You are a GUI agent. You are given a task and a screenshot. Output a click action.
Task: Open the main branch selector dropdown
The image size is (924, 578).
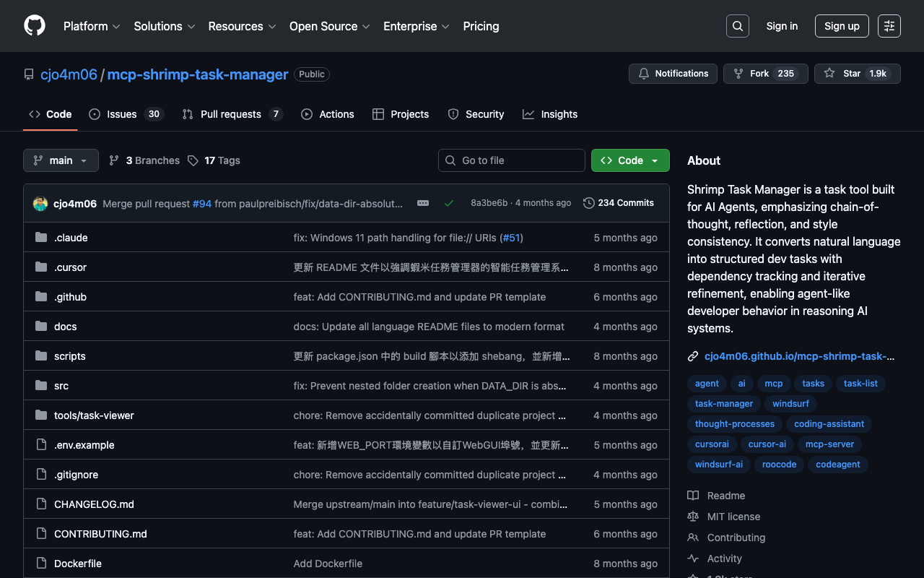[x=61, y=160]
